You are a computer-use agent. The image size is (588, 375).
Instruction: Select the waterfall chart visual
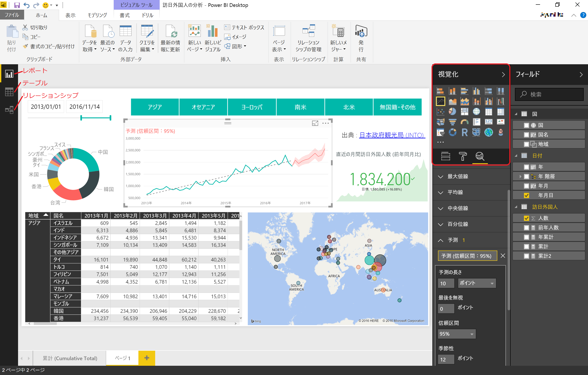click(500, 101)
